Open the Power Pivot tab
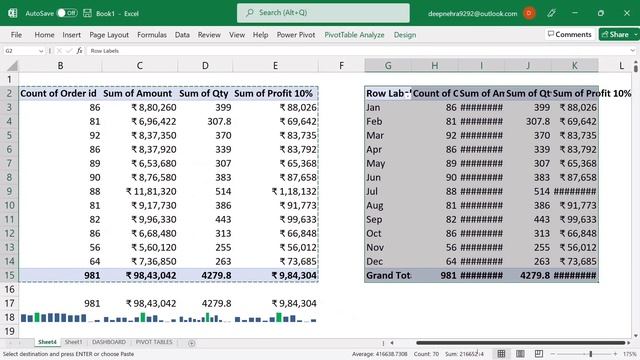This screenshot has width=640, height=360. point(296,35)
